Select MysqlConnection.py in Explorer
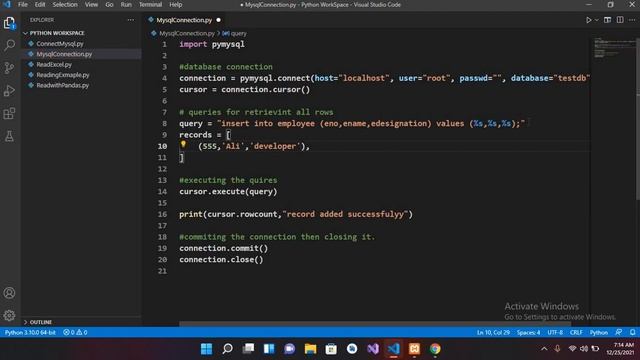This screenshot has height=360, width=640. click(x=64, y=54)
